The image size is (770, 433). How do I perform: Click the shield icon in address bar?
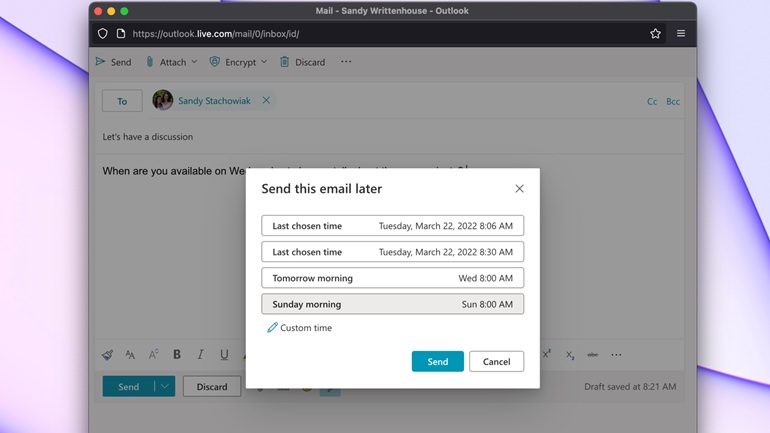(x=103, y=34)
